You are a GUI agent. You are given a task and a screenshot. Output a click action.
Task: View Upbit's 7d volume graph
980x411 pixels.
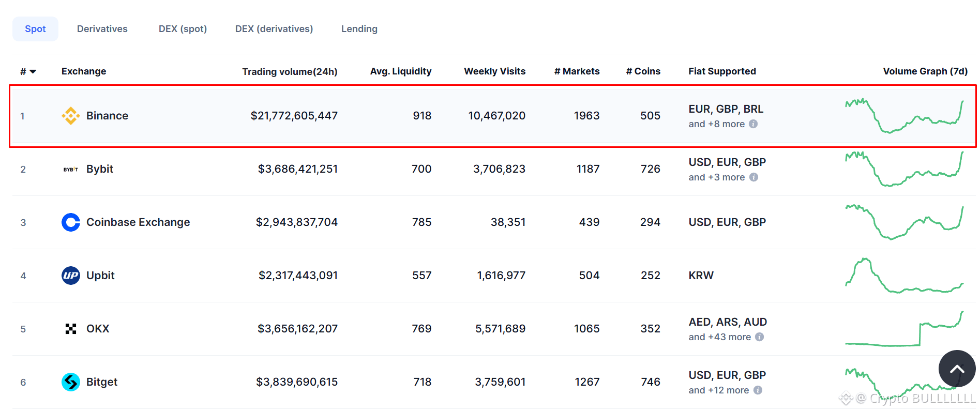point(904,276)
